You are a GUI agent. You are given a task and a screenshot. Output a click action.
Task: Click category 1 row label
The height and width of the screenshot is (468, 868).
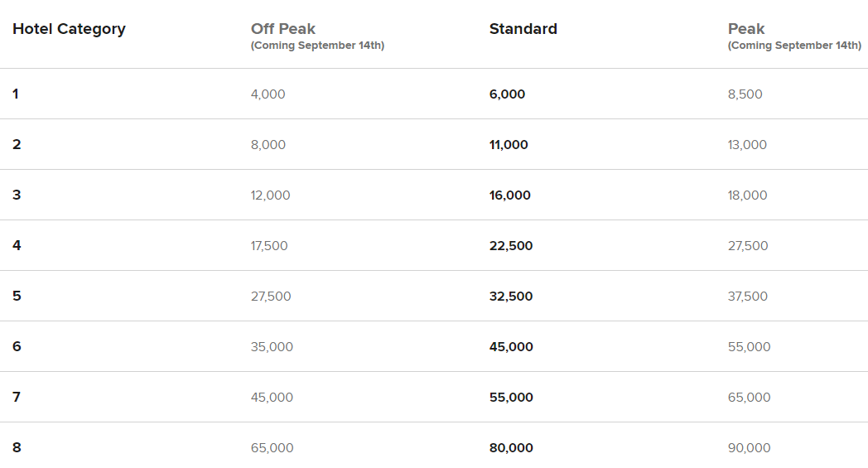click(x=16, y=94)
